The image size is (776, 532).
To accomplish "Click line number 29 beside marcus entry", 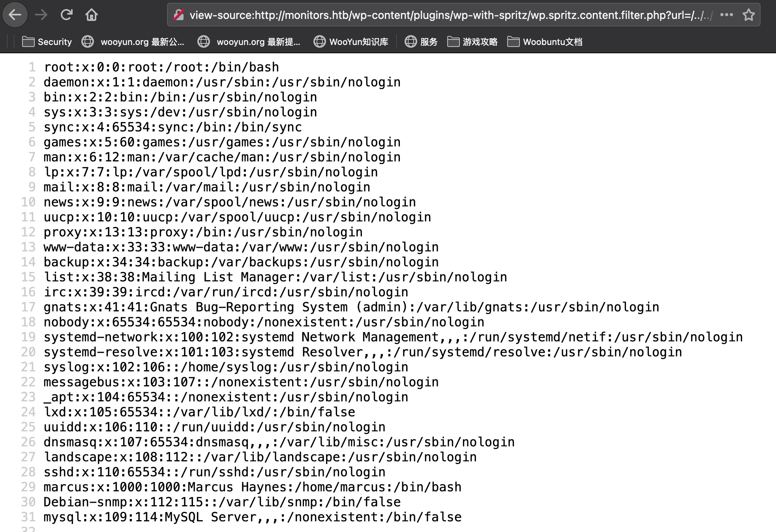I will click(x=28, y=487).
